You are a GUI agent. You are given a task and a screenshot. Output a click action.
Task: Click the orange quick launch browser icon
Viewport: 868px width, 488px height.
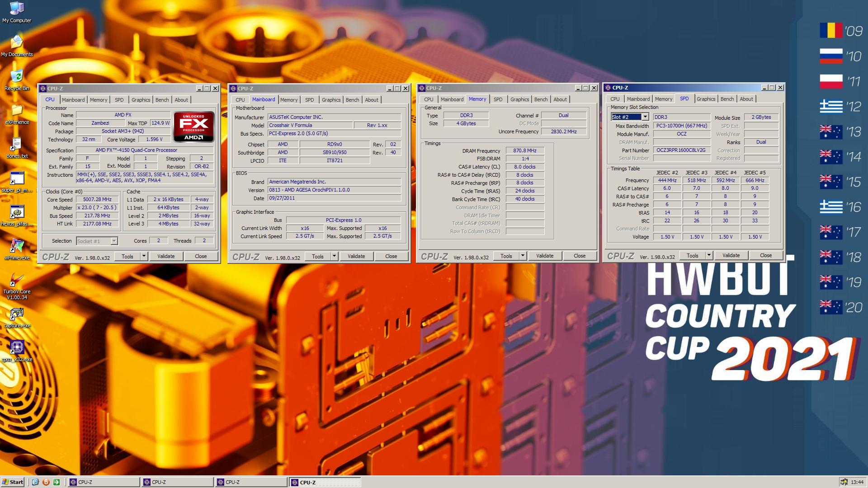[46, 482]
